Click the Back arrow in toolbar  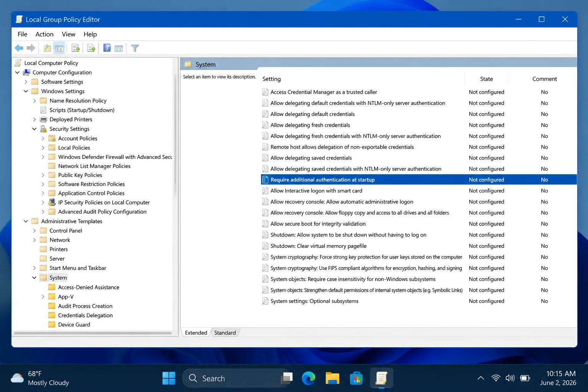(19, 48)
